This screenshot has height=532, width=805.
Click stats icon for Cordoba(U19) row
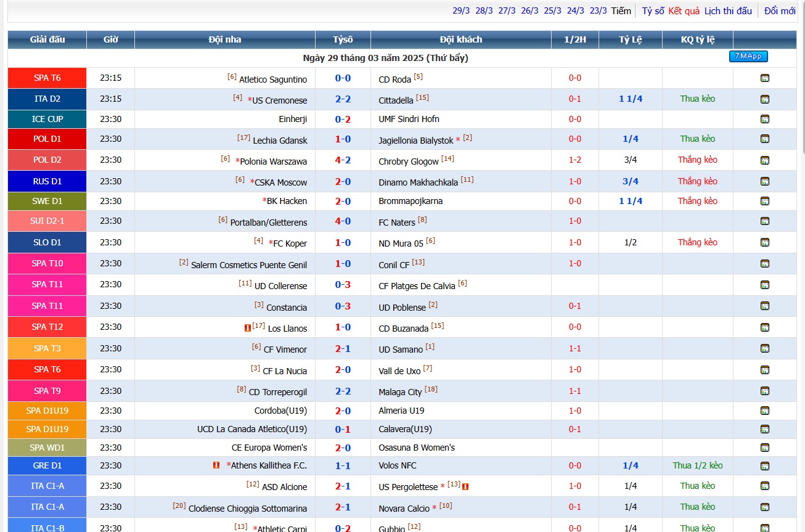[765, 411]
